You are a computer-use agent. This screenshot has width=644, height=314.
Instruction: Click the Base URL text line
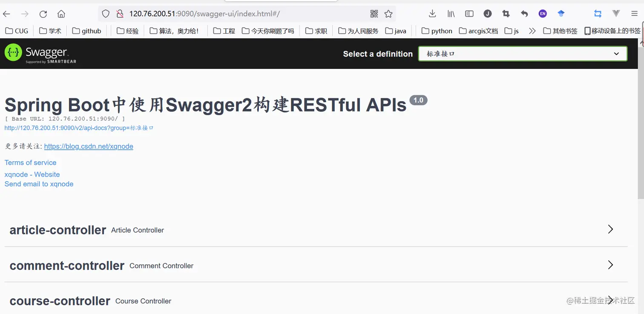pos(65,119)
